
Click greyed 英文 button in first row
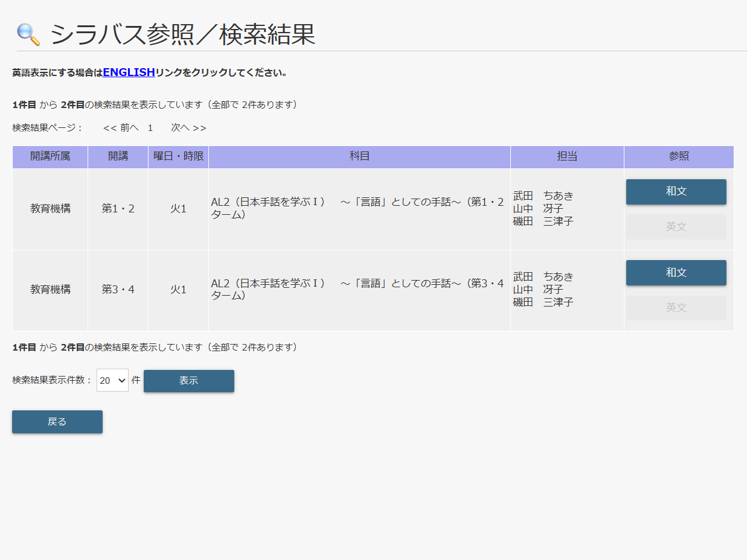[x=676, y=227]
